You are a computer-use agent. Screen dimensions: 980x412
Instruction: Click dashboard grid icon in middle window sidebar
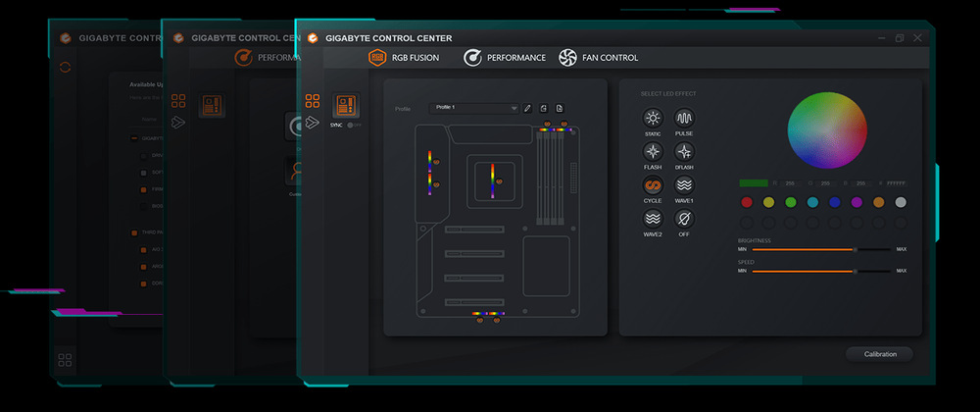[x=178, y=101]
